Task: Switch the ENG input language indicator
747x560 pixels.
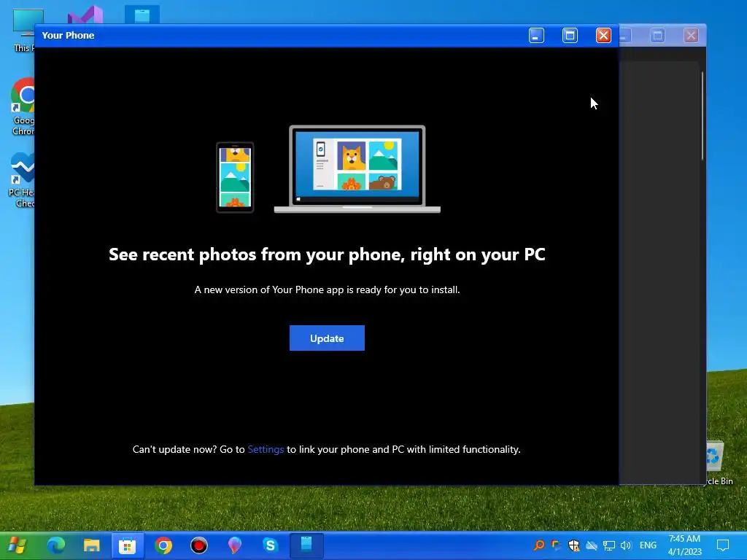Action: [648, 545]
